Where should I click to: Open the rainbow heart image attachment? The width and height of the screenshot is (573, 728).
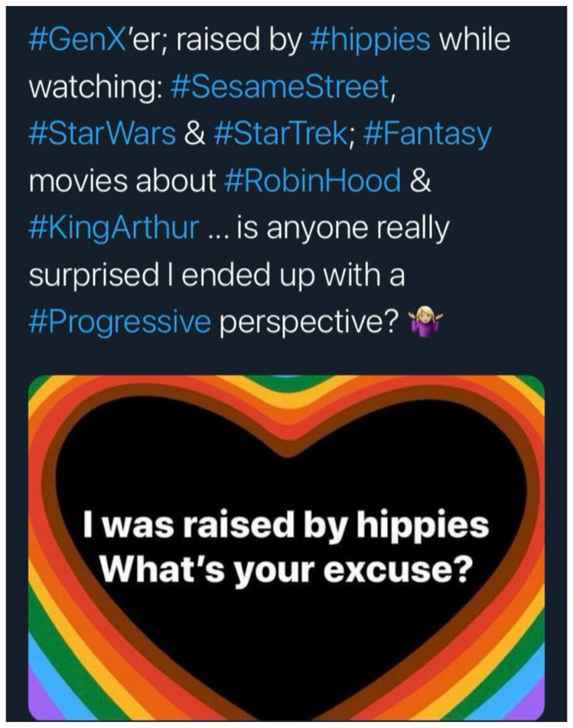(x=286, y=547)
